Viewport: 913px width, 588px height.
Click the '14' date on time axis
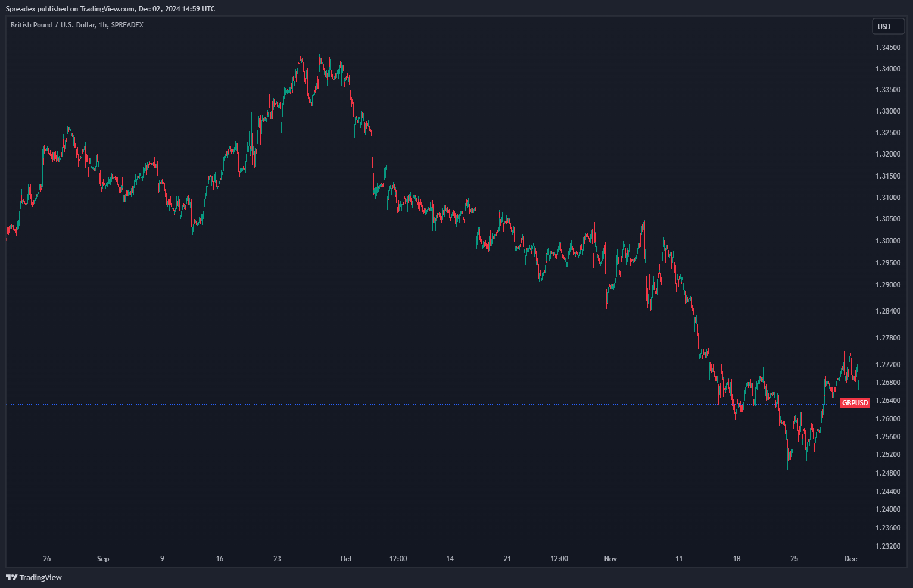[450, 559]
